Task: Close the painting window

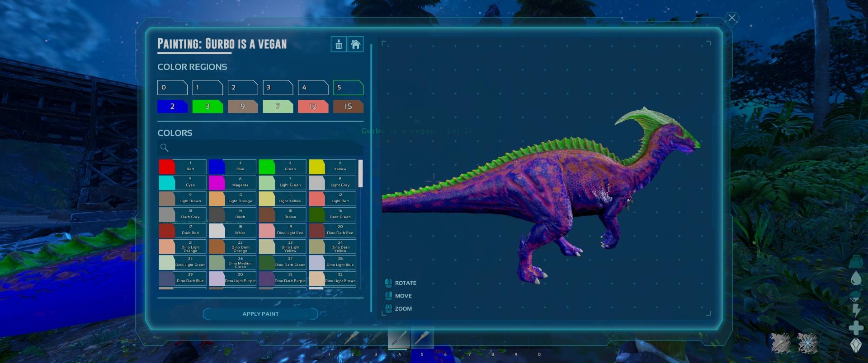Action: click(732, 18)
